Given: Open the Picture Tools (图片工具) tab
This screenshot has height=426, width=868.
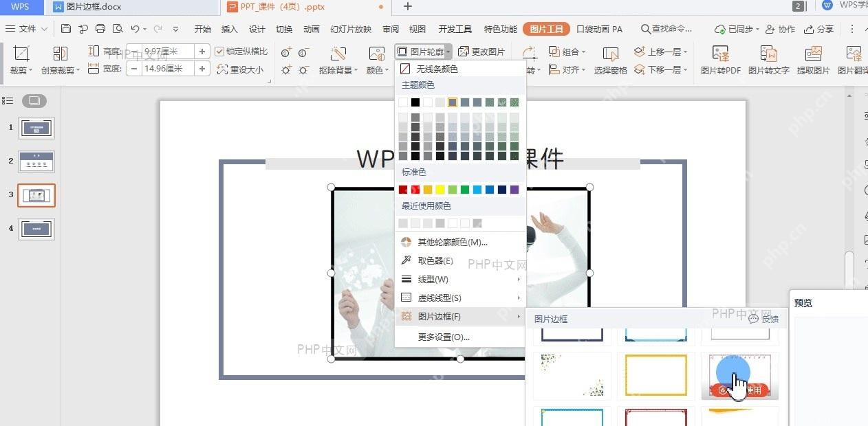Looking at the screenshot, I should click(x=546, y=29).
